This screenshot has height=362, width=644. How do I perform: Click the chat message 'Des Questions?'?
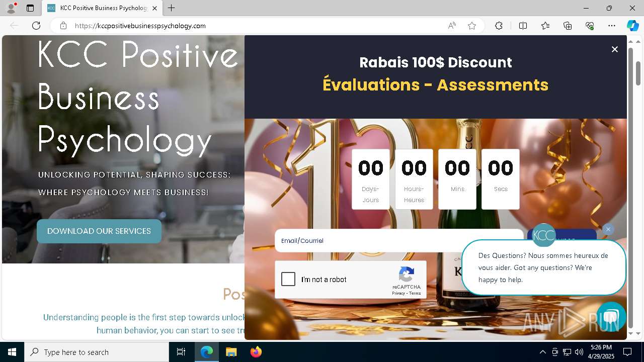[543, 267]
